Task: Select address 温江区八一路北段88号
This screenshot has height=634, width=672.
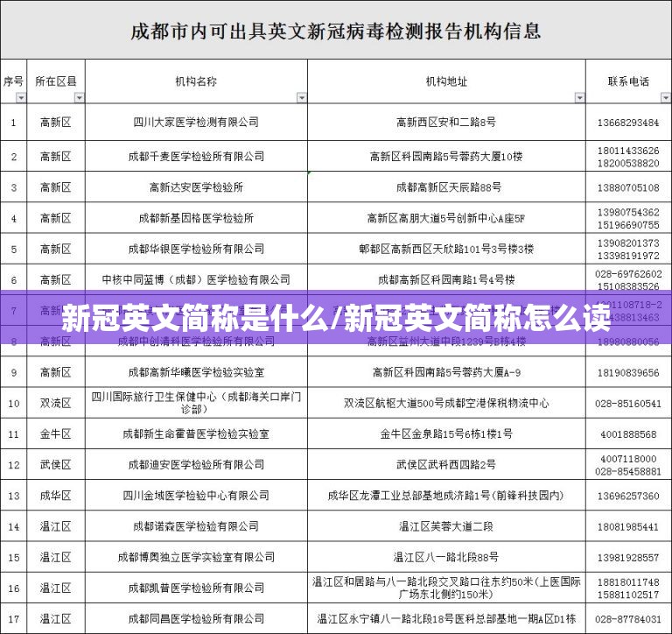Action: (446, 557)
